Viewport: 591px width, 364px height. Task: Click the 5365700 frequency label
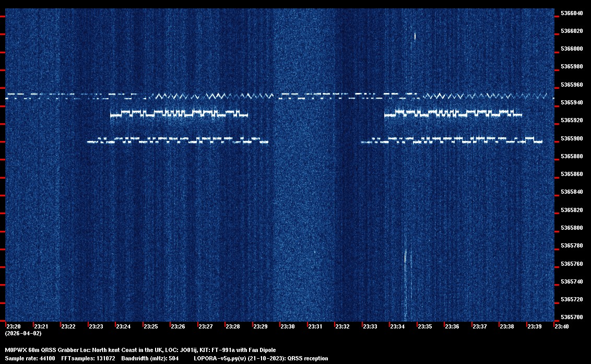pyautogui.click(x=572, y=317)
